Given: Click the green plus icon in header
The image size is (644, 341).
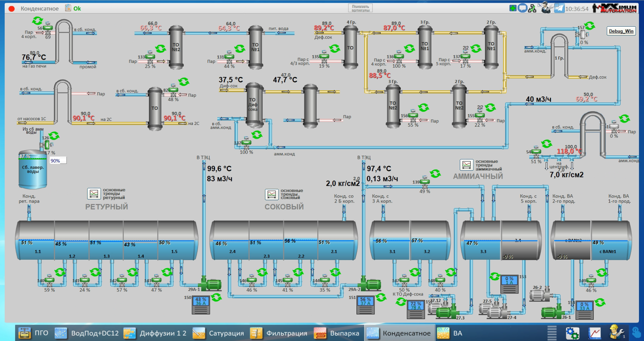Looking at the screenshot, I should coord(513,8).
